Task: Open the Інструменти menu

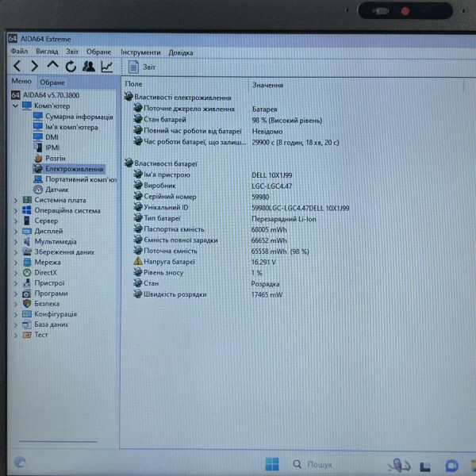Action: (x=140, y=52)
